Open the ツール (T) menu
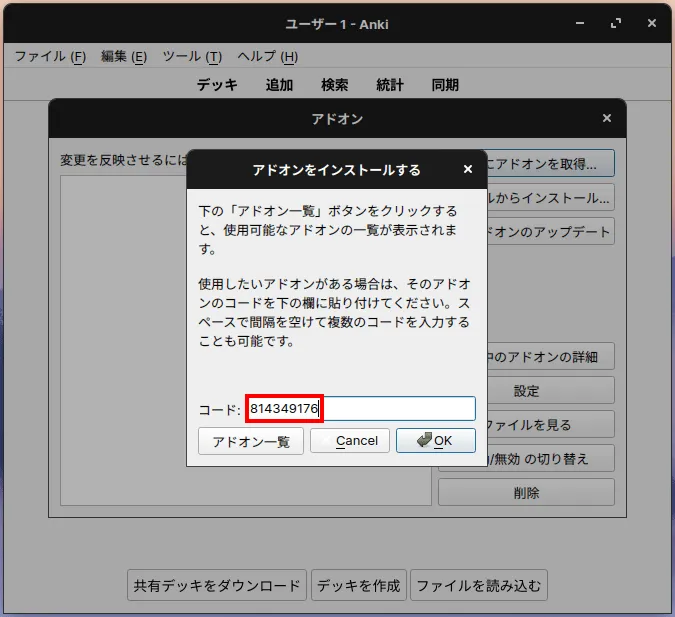This screenshot has width=675, height=617. coord(192,56)
